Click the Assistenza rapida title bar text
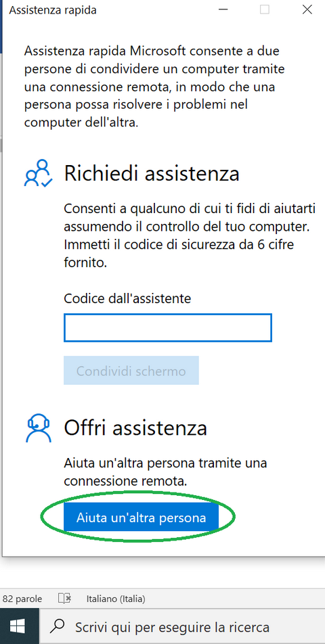Screen dimensions: 325x644 pos(53,10)
